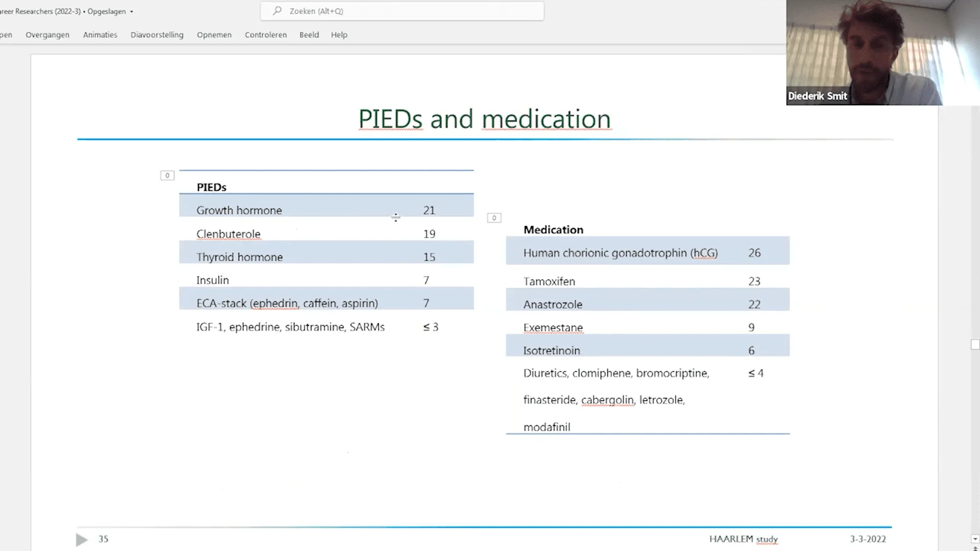Click the slide number 35 footer
Screen dimensions: 980x551
104,539
